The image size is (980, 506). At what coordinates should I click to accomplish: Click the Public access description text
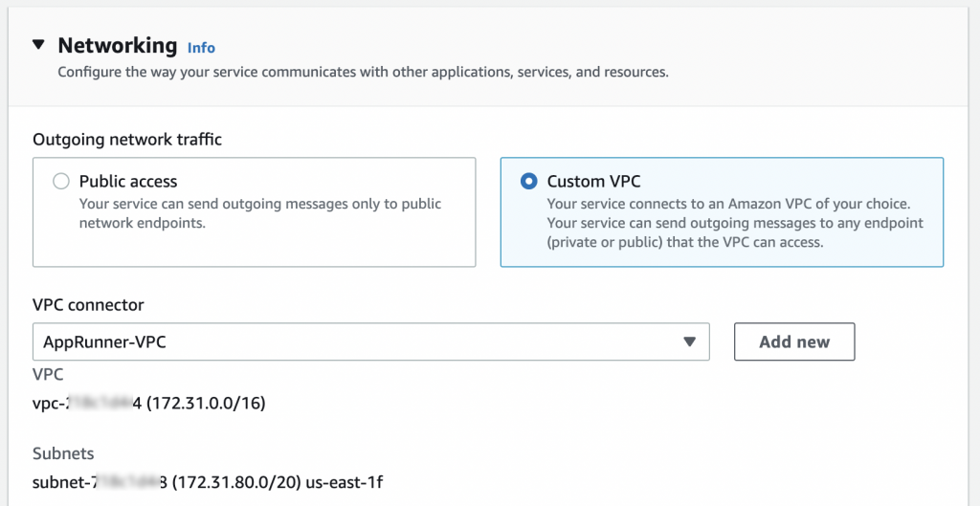tap(259, 212)
